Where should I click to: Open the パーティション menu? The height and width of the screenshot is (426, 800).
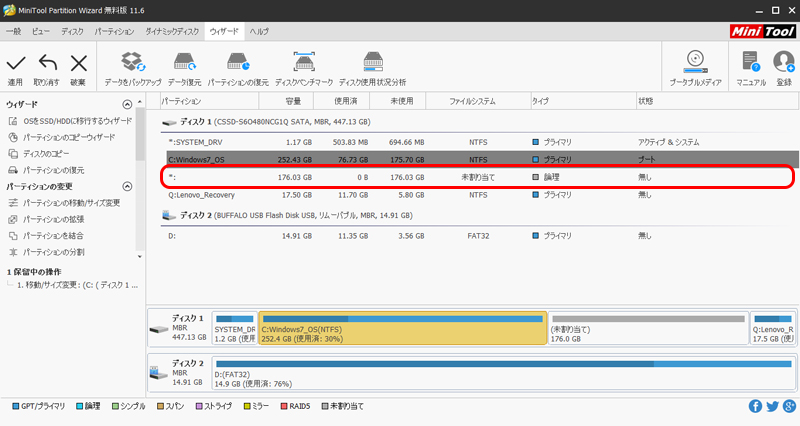[x=114, y=32]
